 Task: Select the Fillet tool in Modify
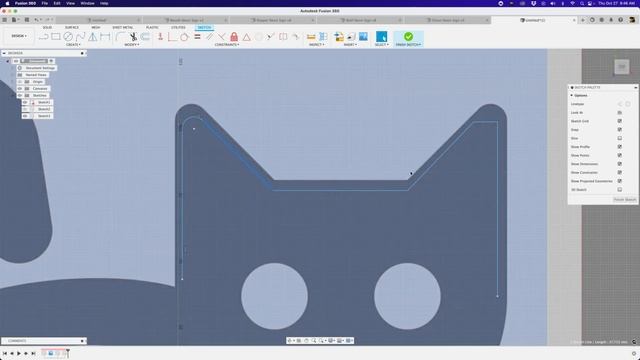[x=120, y=37]
